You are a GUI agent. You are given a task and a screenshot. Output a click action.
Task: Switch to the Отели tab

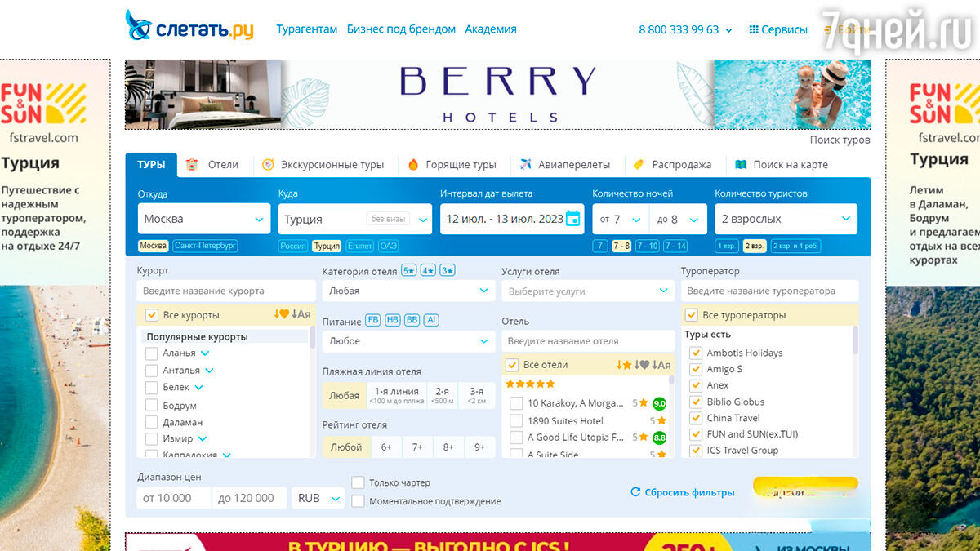213,164
